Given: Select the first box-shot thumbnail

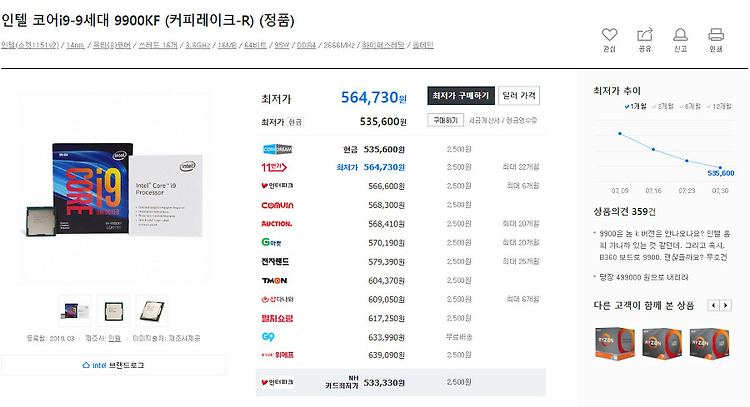Looking at the screenshot, I should pyautogui.click(x=75, y=311).
